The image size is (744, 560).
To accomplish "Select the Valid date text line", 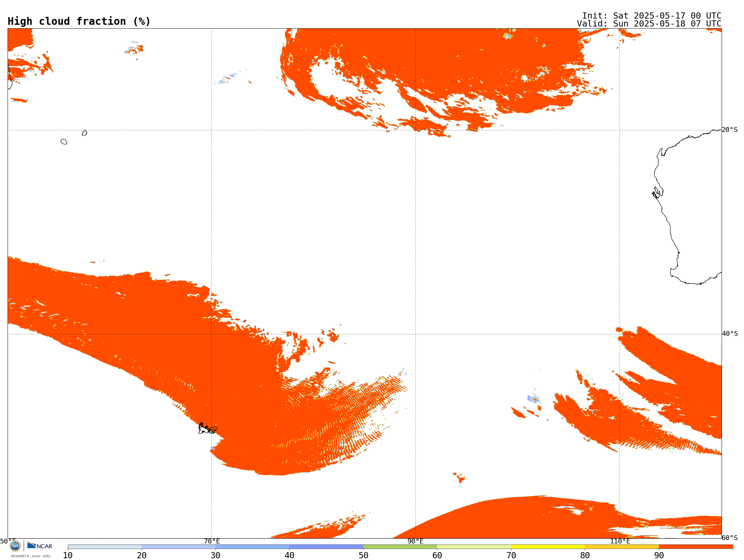I will (649, 24).
